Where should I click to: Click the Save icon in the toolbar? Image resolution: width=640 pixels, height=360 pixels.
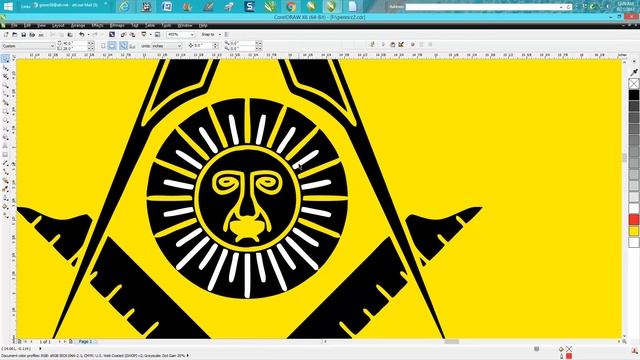[x=23, y=35]
